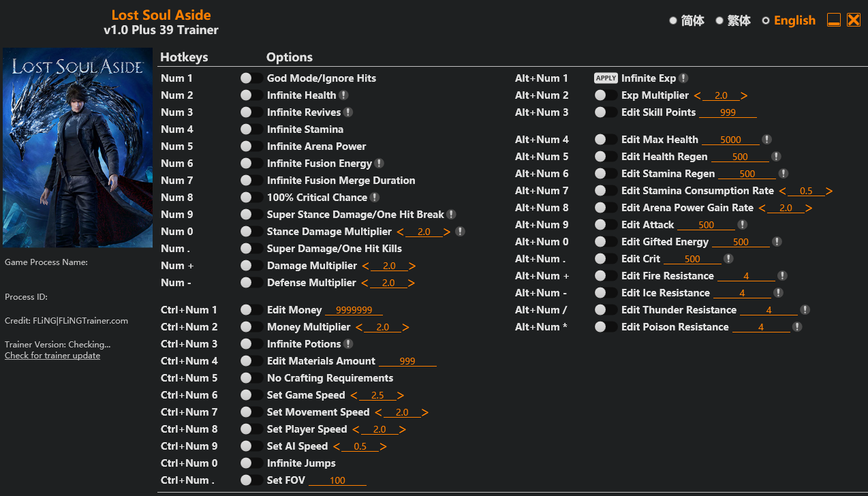Select Traditional Chinese (繁体) language

pyautogui.click(x=733, y=20)
